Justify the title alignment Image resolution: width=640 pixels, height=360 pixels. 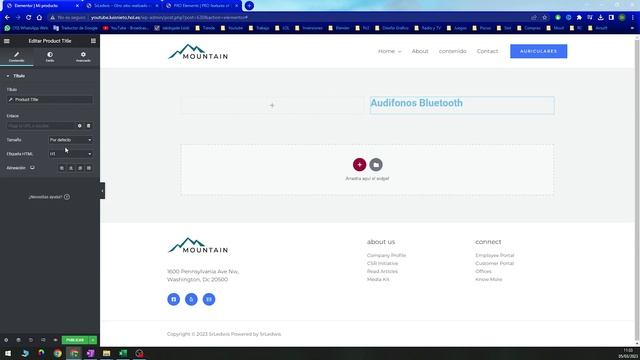pos(89,168)
